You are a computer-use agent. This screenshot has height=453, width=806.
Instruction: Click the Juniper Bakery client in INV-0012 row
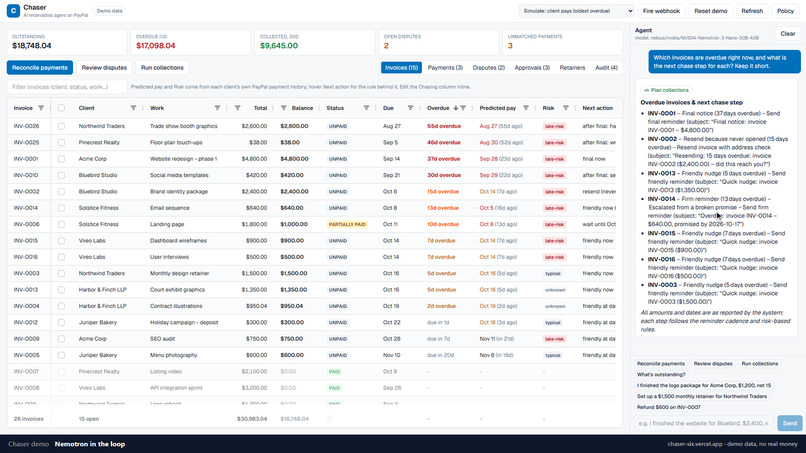click(x=98, y=322)
